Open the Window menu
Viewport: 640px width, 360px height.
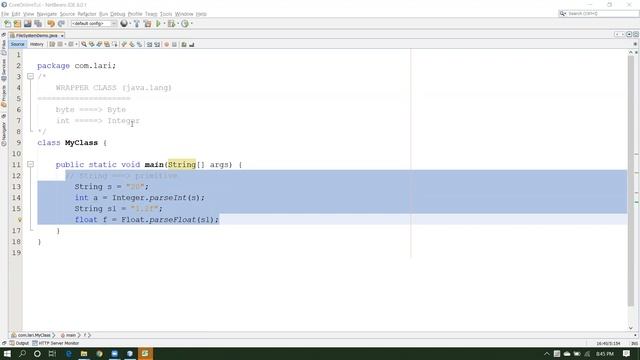point(184,14)
